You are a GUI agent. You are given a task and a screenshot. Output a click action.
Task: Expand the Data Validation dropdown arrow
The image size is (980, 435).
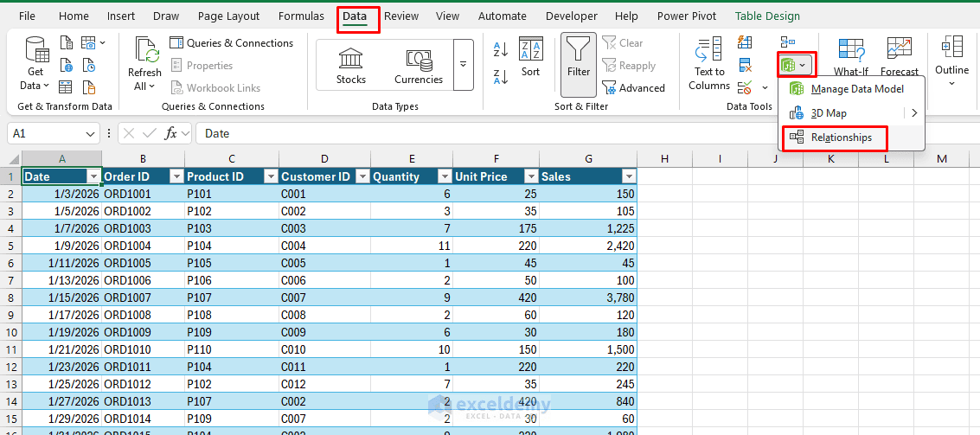pyautogui.click(x=765, y=86)
